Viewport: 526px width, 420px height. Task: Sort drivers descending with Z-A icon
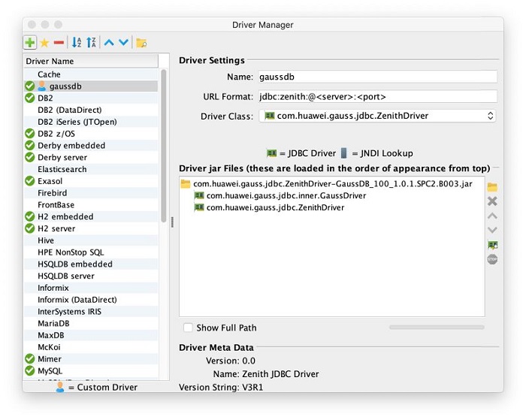coord(91,43)
